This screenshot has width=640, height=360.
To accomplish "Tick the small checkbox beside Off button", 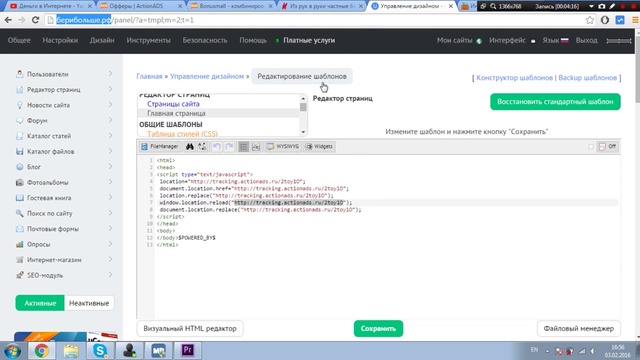I will coord(591,147).
